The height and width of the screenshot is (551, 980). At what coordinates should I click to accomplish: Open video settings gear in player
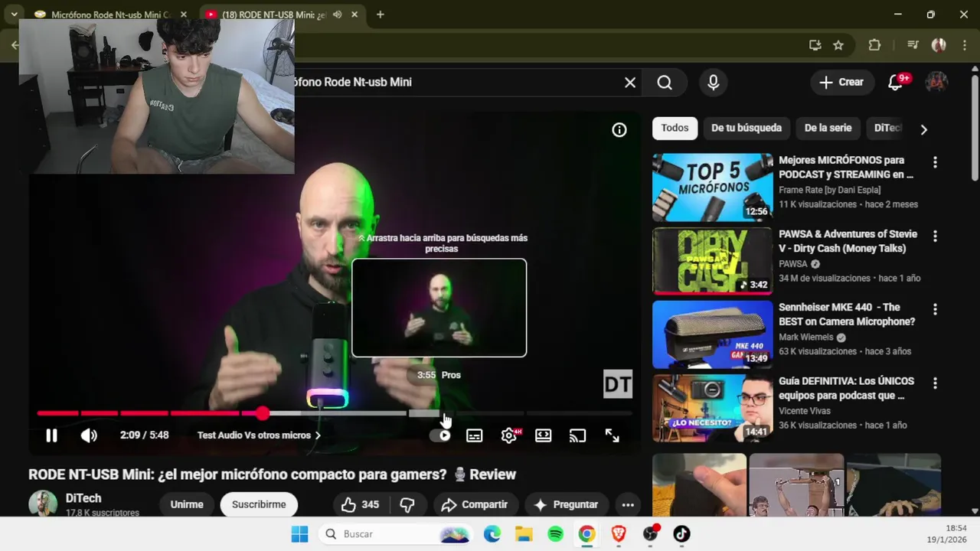(509, 435)
